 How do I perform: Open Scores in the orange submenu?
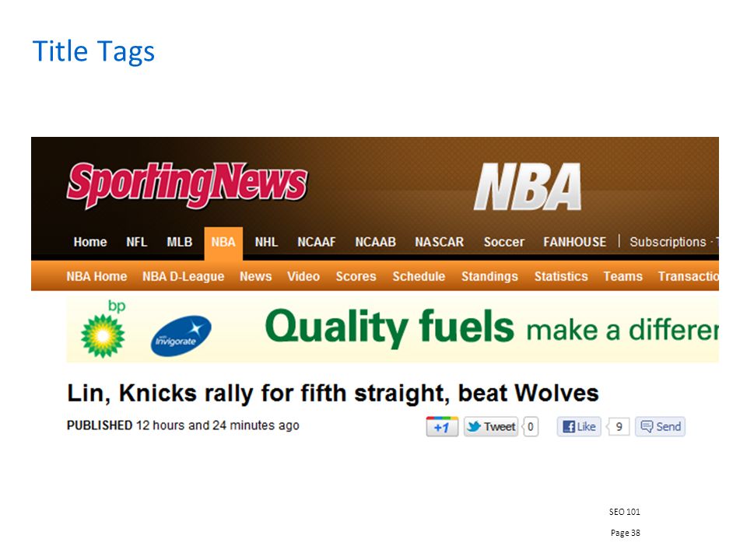(356, 276)
